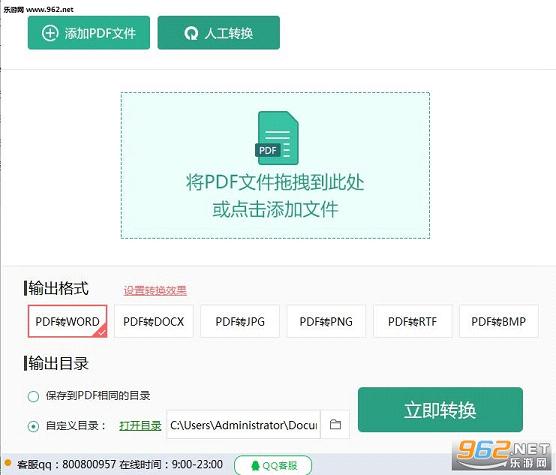Click the QQ penguin icon
The width and height of the screenshot is (556, 475).
tap(255, 465)
